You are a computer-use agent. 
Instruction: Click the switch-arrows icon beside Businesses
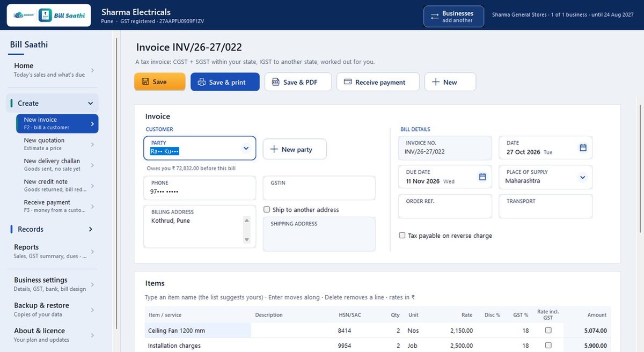coord(435,16)
